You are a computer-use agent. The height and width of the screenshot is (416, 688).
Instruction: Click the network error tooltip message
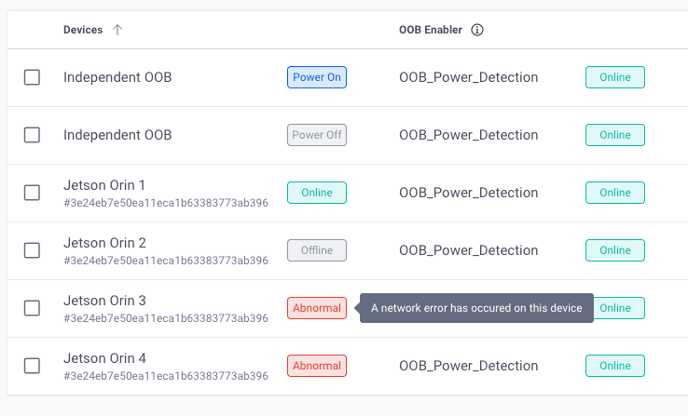(x=476, y=308)
